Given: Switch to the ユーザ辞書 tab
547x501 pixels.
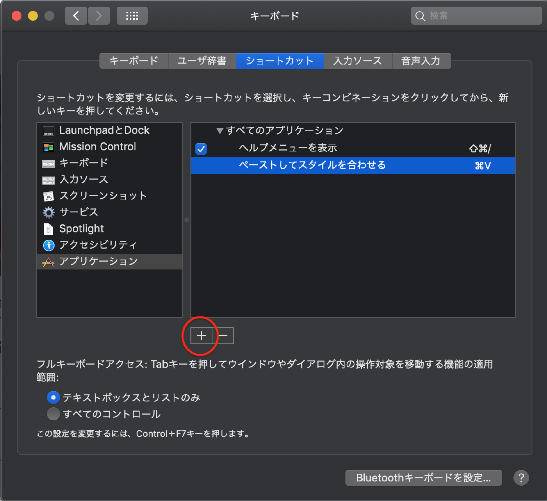Looking at the screenshot, I should (x=202, y=61).
